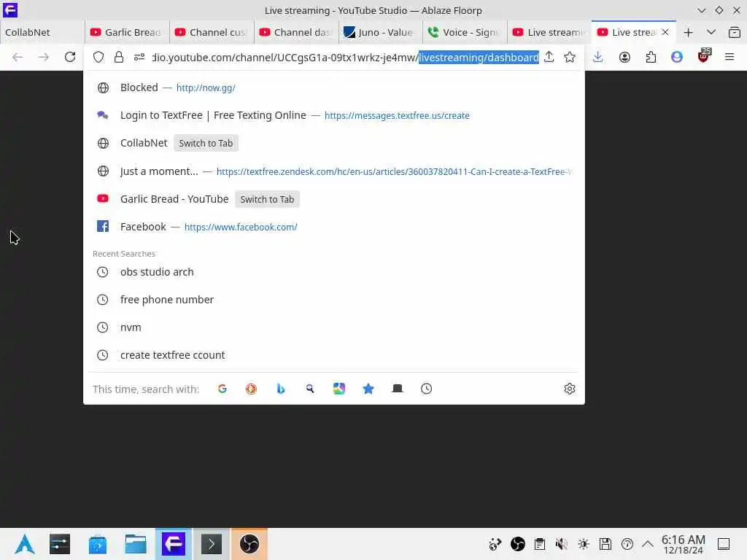Open Login to TextFree suggestion
This screenshot has height=560, width=747.
click(333, 115)
